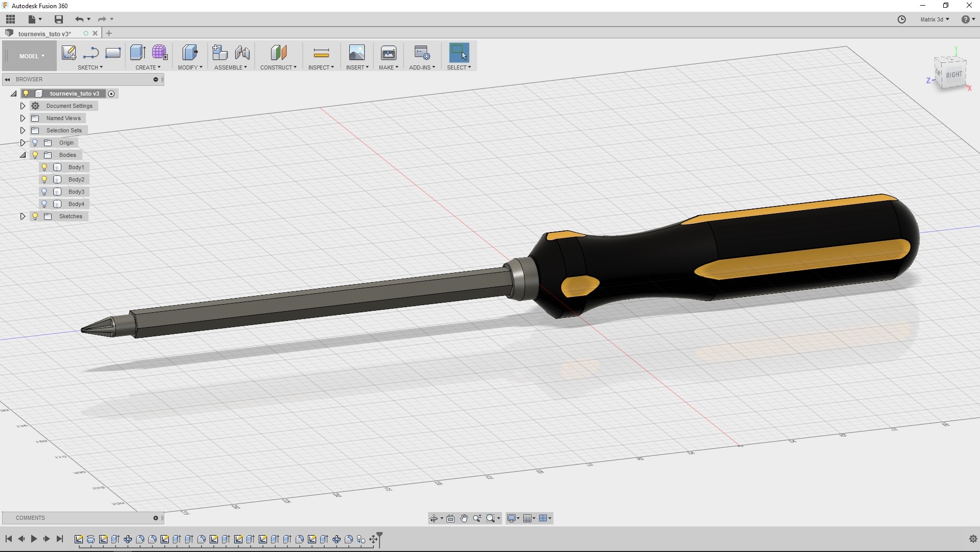
Task: Open the SKETCH menu
Action: pos(90,67)
